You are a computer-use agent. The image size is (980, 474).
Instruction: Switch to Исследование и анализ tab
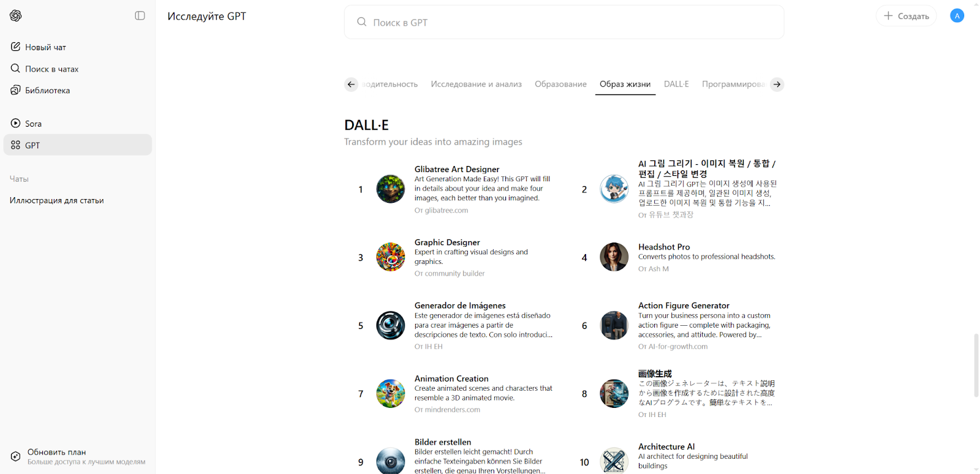[476, 84]
